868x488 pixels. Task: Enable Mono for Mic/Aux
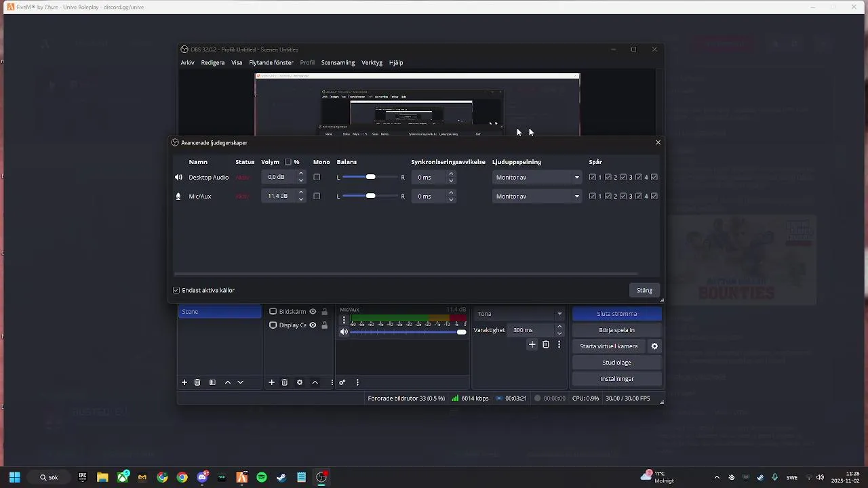pyautogui.click(x=317, y=197)
